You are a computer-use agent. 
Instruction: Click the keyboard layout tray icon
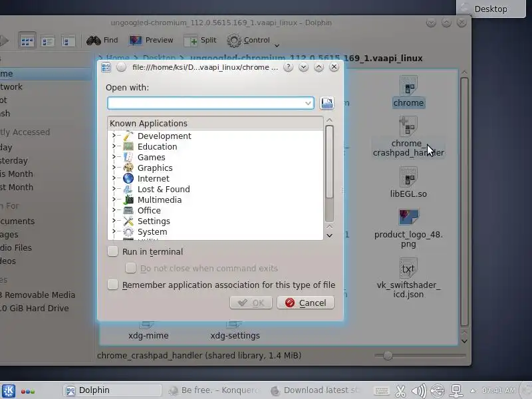coord(382,391)
